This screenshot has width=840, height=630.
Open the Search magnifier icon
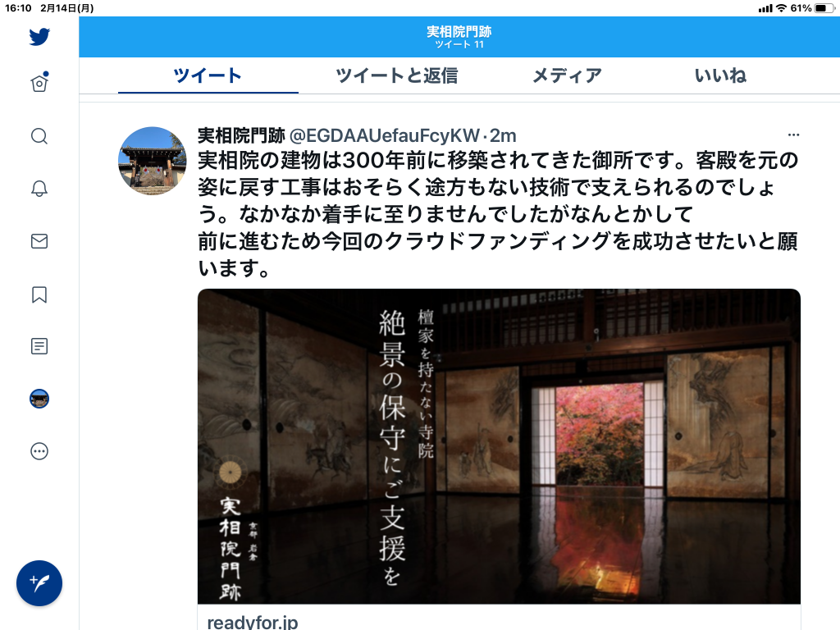click(39, 136)
